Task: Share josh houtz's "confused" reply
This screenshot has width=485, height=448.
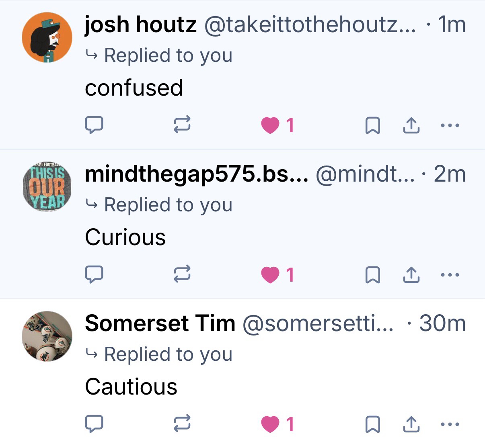Action: pyautogui.click(x=411, y=125)
